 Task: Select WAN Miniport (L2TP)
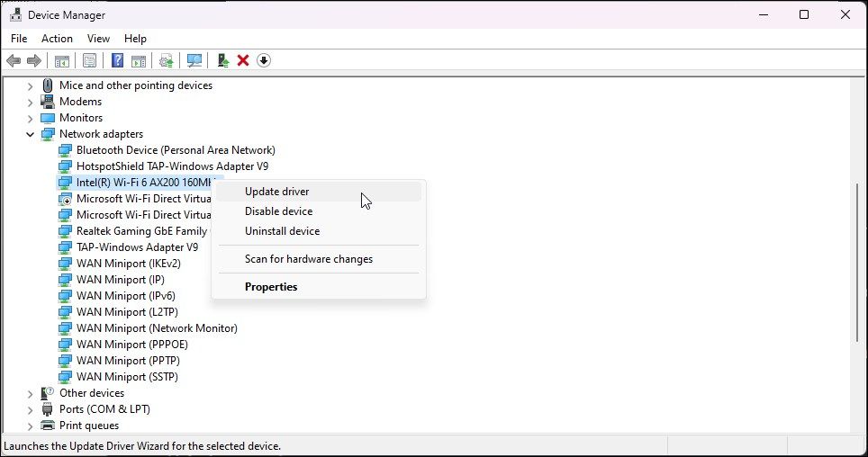coord(127,312)
